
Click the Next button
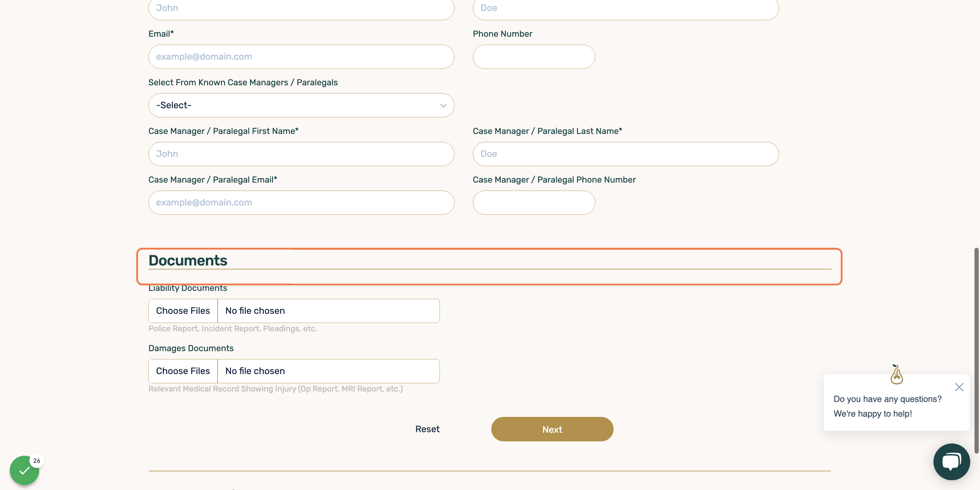coord(552,429)
